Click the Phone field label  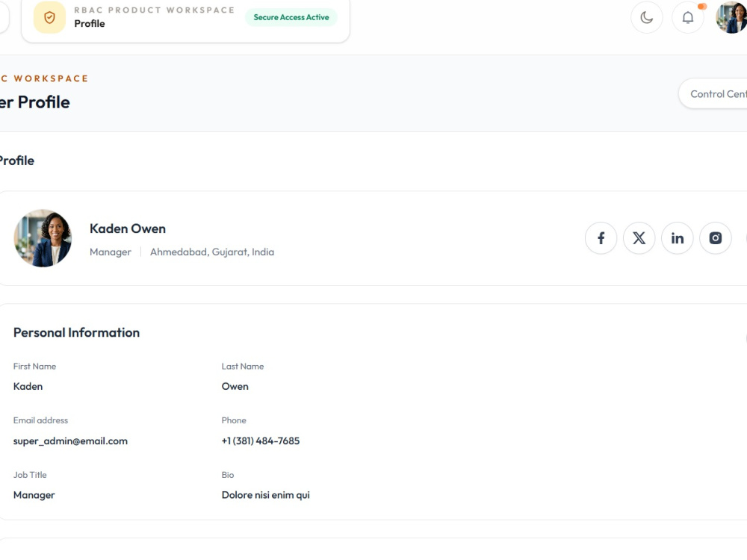(x=234, y=420)
